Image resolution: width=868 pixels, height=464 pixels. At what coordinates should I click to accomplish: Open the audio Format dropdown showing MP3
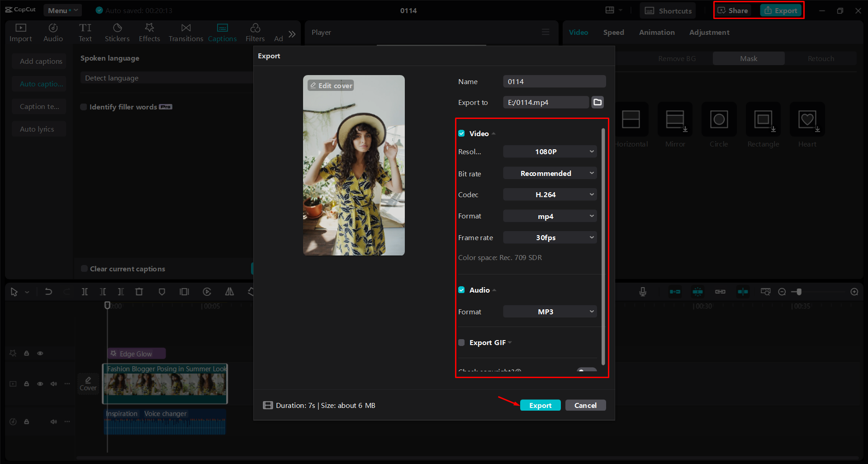[550, 311]
